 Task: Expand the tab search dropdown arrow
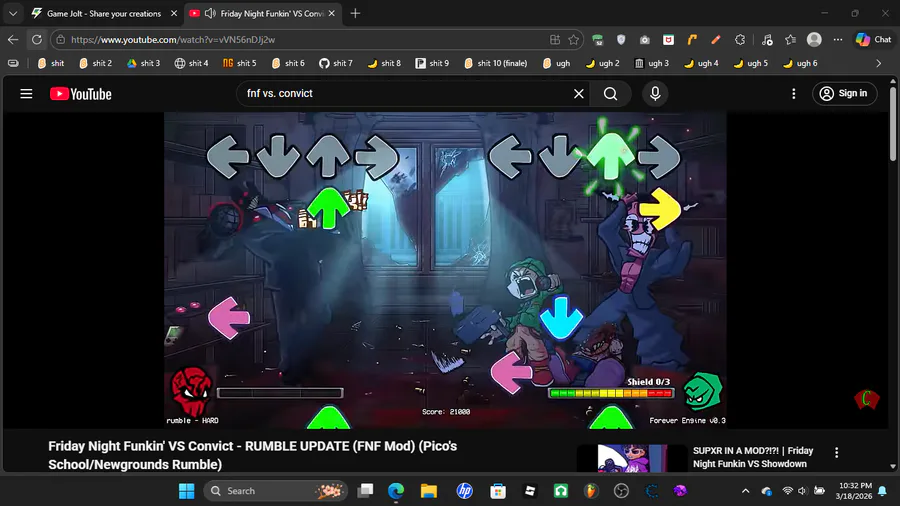coord(13,13)
